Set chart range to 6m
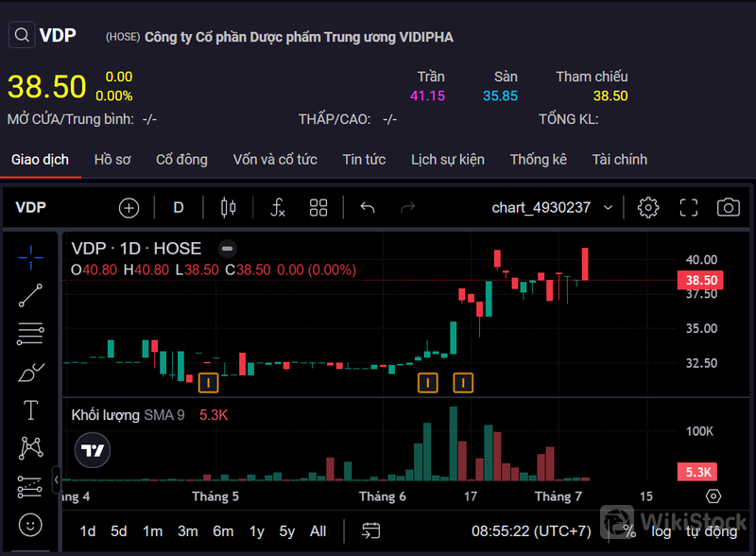The width and height of the screenshot is (756, 556). 223,531
